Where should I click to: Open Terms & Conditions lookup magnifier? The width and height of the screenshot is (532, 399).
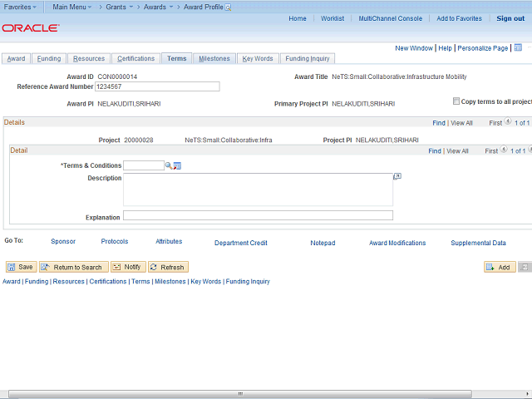[x=168, y=165]
